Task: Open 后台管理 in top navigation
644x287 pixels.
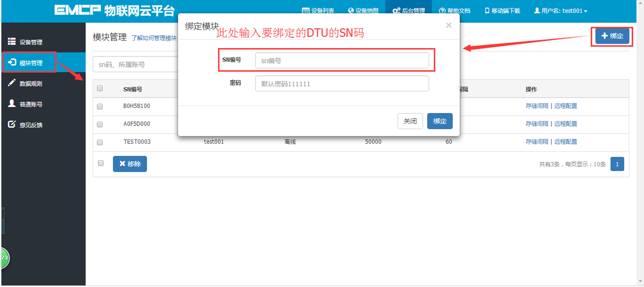Action: pyautogui.click(x=409, y=11)
